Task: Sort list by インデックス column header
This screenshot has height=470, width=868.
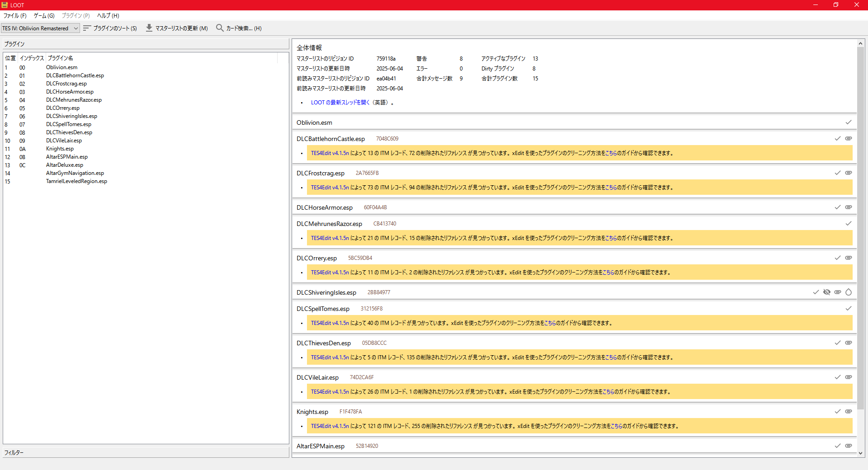Action: 32,58
